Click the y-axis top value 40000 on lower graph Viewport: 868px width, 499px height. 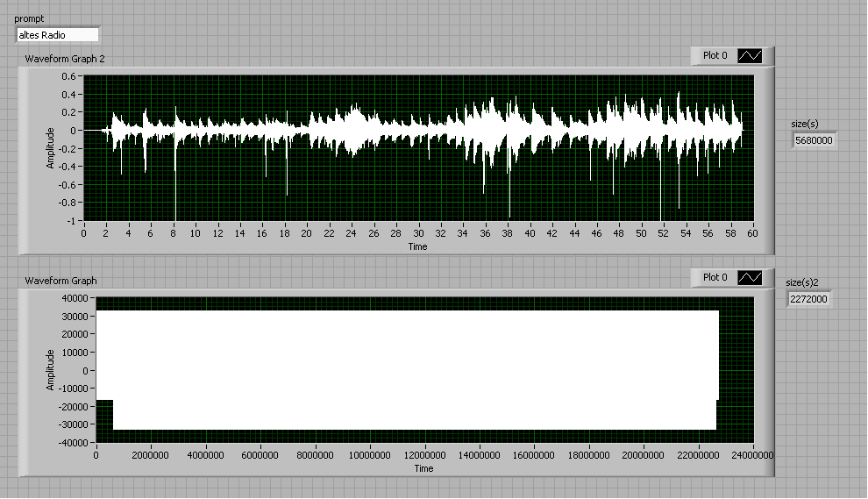(75, 298)
